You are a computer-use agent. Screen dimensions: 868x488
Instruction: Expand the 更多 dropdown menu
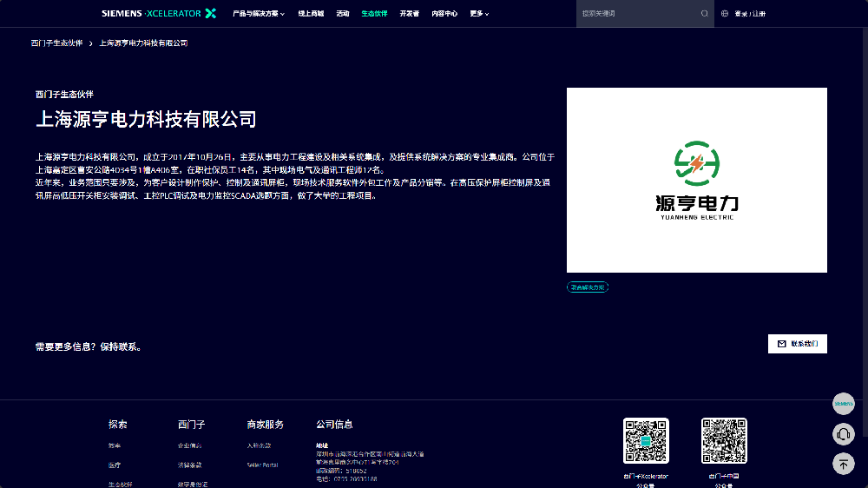(479, 13)
